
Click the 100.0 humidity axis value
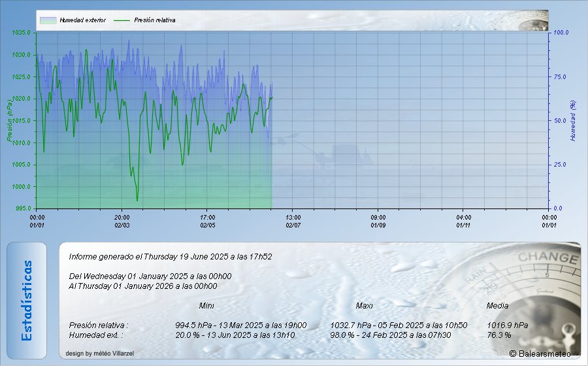coord(561,33)
